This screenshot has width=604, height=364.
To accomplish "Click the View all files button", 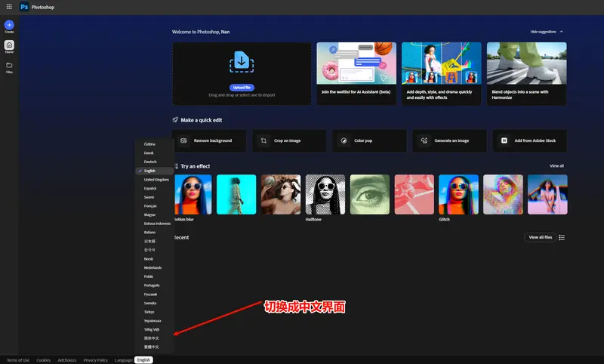I will [x=541, y=237].
